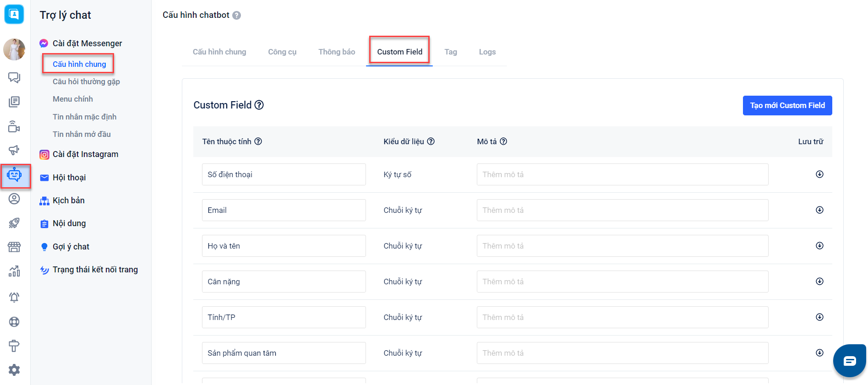
Task: Open the statistics chart icon in sidebar
Action: coord(14,271)
